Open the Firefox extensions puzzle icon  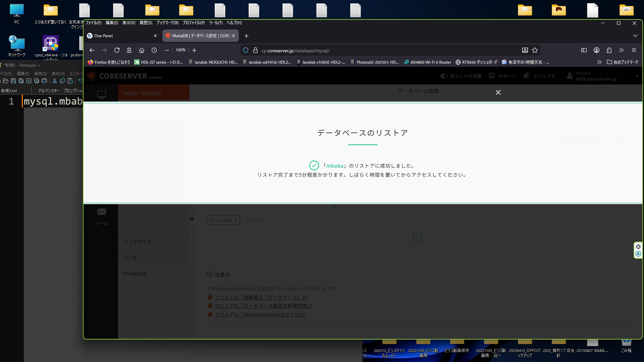tap(609, 50)
